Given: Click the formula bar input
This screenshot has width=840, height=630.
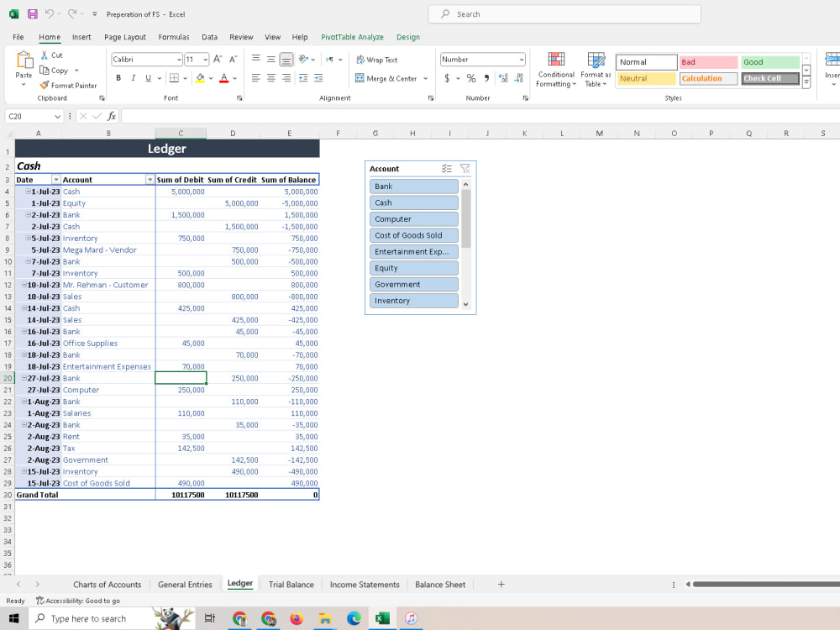Looking at the screenshot, I should tap(480, 116).
